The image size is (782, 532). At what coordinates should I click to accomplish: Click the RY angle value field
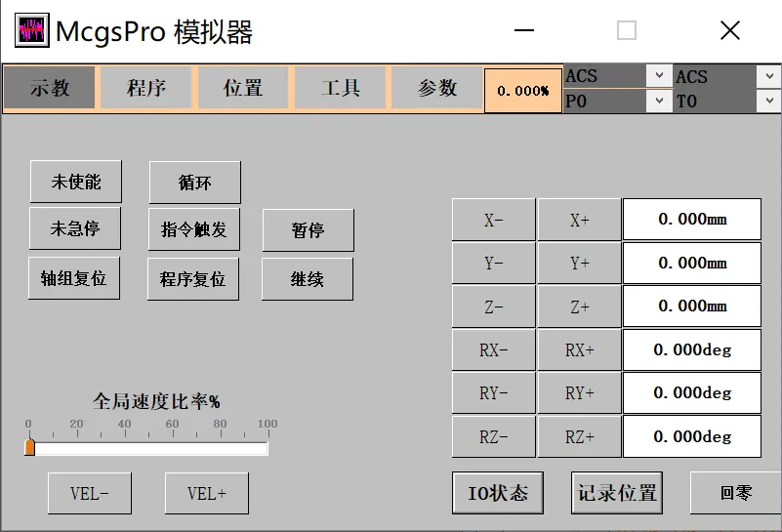(692, 392)
